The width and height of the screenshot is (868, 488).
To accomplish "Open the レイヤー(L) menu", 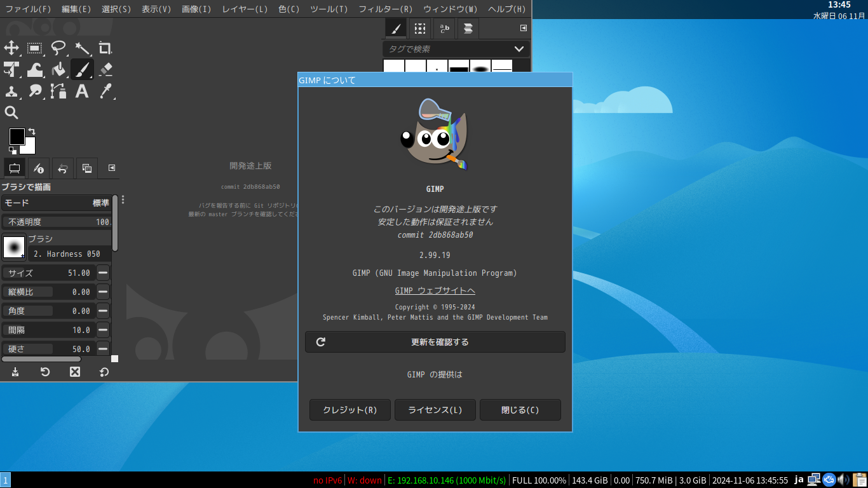I will coord(245,9).
